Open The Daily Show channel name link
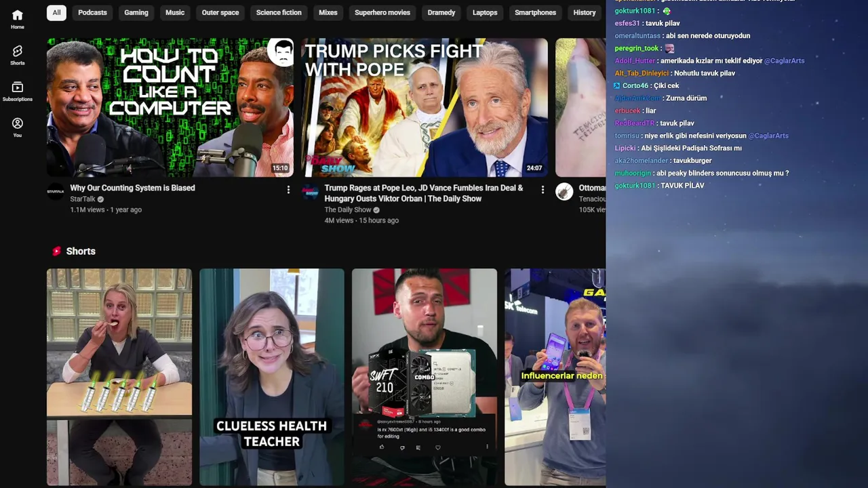The height and width of the screenshot is (488, 868). tap(348, 210)
